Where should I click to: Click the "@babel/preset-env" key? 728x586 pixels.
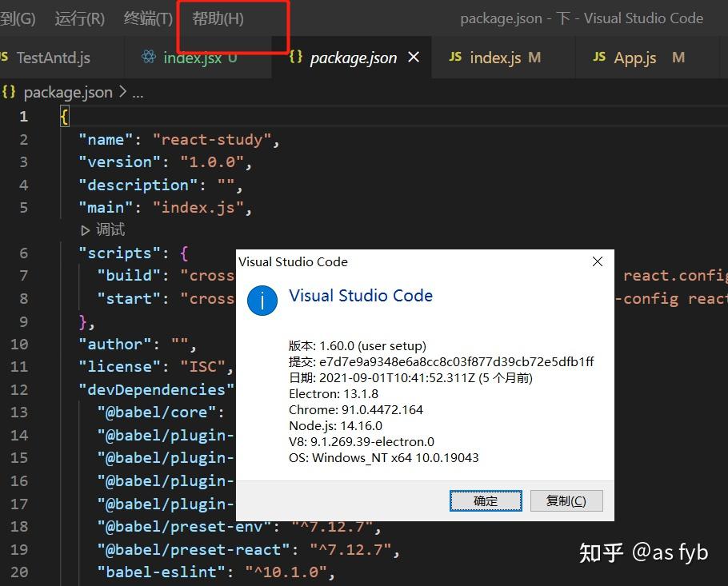[184, 527]
